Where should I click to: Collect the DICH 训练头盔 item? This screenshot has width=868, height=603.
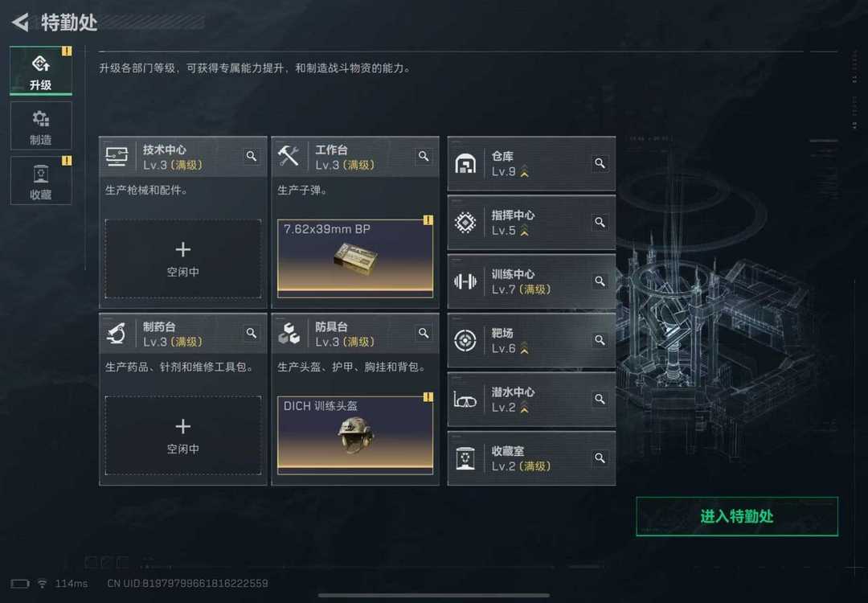(355, 435)
